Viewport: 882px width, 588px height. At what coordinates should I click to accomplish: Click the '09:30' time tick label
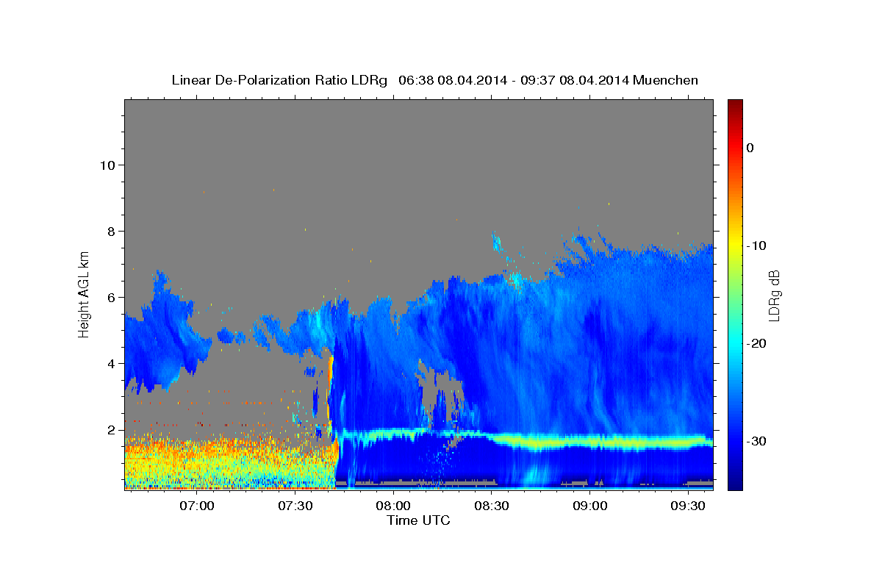[688, 506]
